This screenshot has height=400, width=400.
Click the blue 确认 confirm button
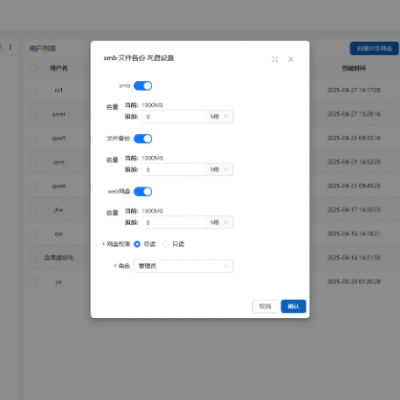tap(293, 306)
